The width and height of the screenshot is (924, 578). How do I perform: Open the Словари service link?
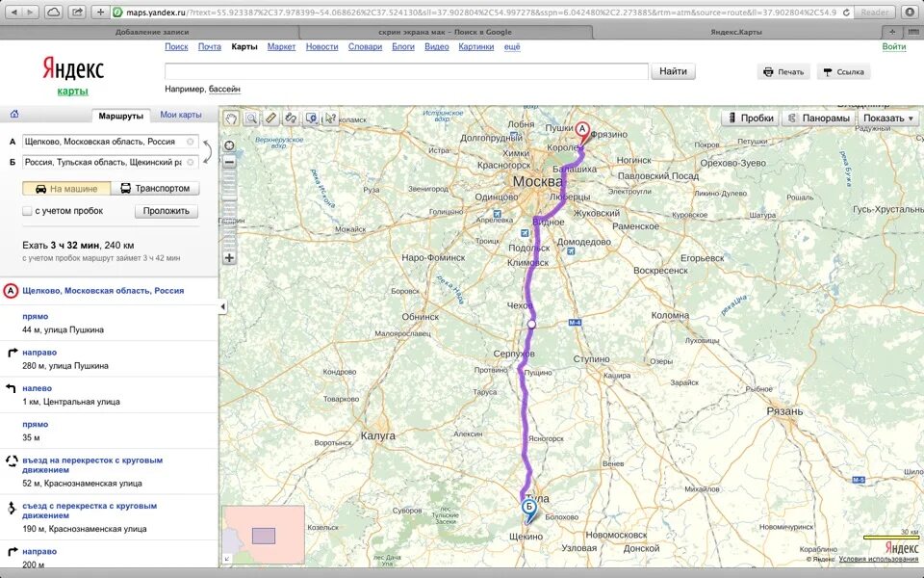tap(365, 46)
